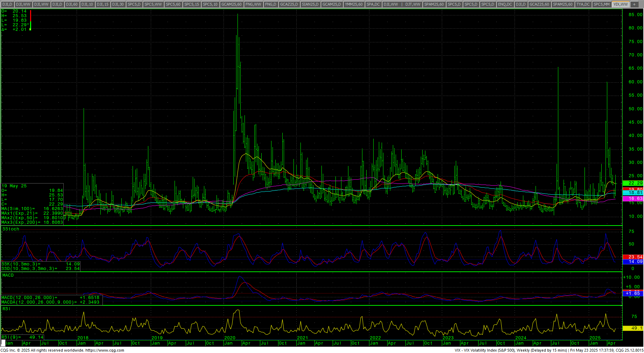
Task: Click the plus button to add a chart tab
Action: [634, 4]
